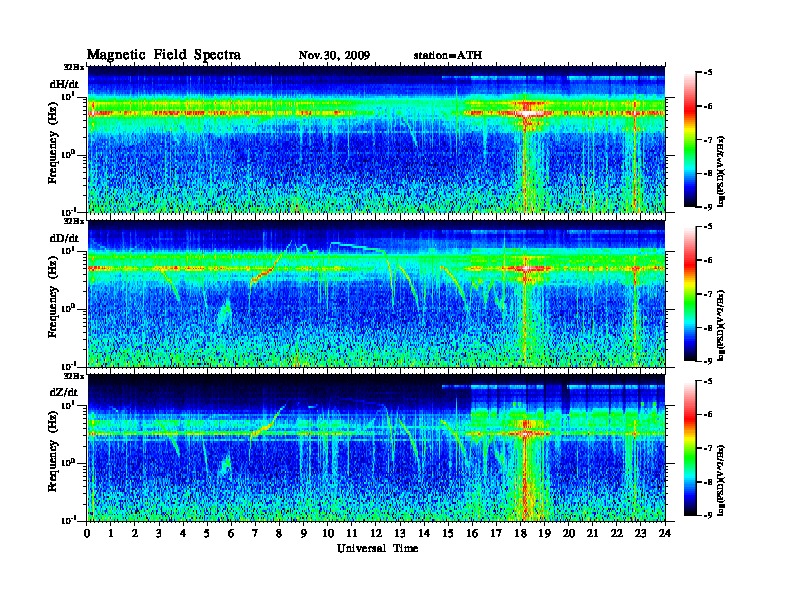Click hour tick label "7" on time axis
Image resolution: width=792 pixels, height=612 pixels.
pos(256,534)
